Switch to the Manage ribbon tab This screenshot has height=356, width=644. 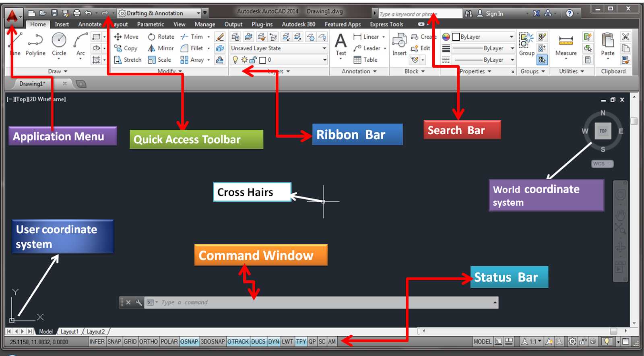205,24
